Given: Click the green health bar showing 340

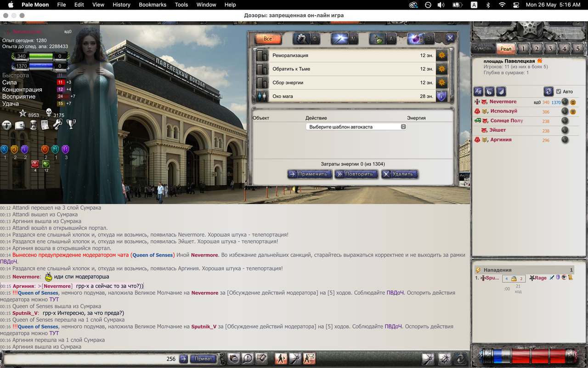Looking at the screenshot, I should (x=41, y=56).
